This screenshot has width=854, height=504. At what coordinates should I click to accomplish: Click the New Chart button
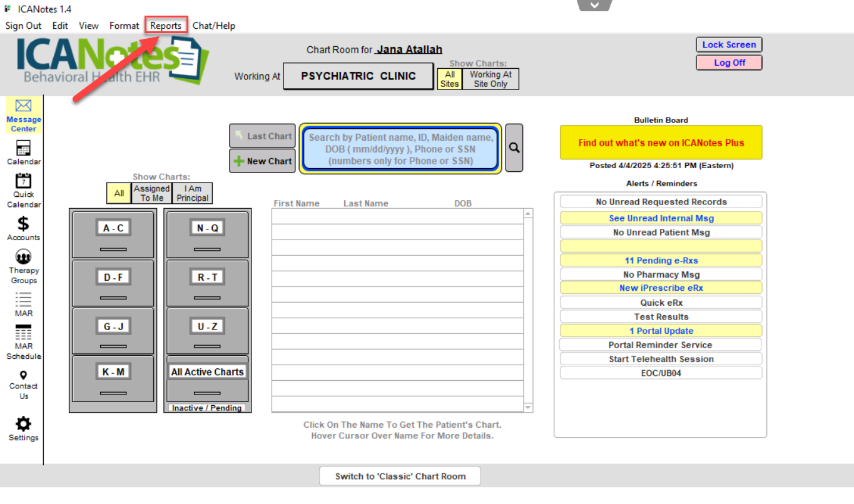[262, 161]
